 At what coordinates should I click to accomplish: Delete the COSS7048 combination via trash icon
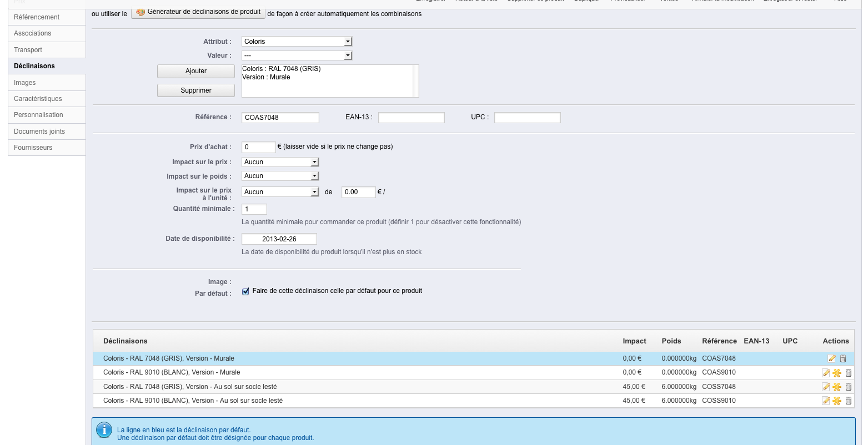848,387
